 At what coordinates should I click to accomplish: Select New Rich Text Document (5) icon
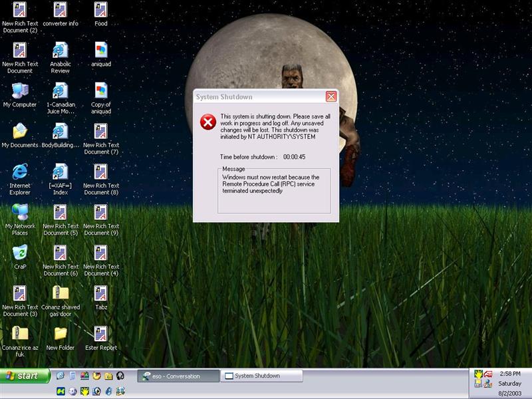(x=61, y=220)
